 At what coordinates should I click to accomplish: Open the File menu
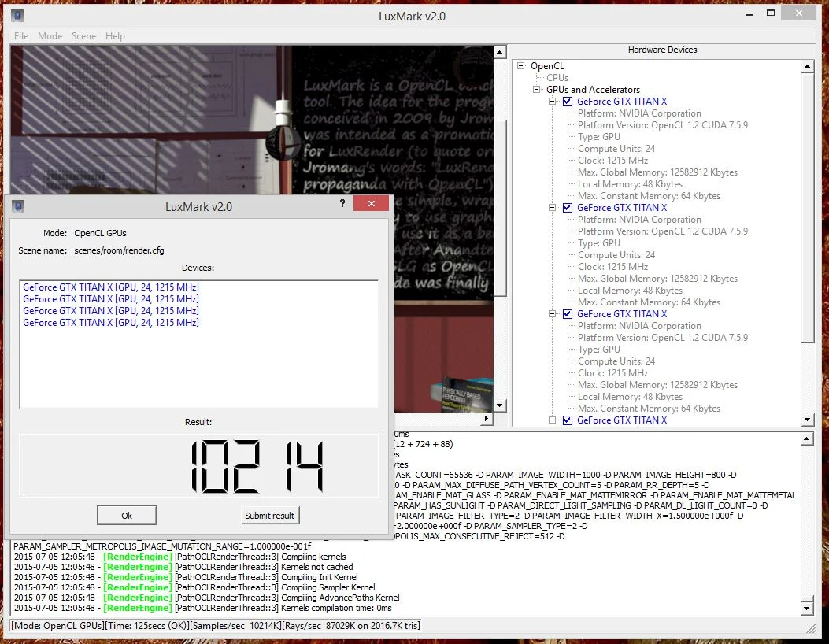click(21, 36)
